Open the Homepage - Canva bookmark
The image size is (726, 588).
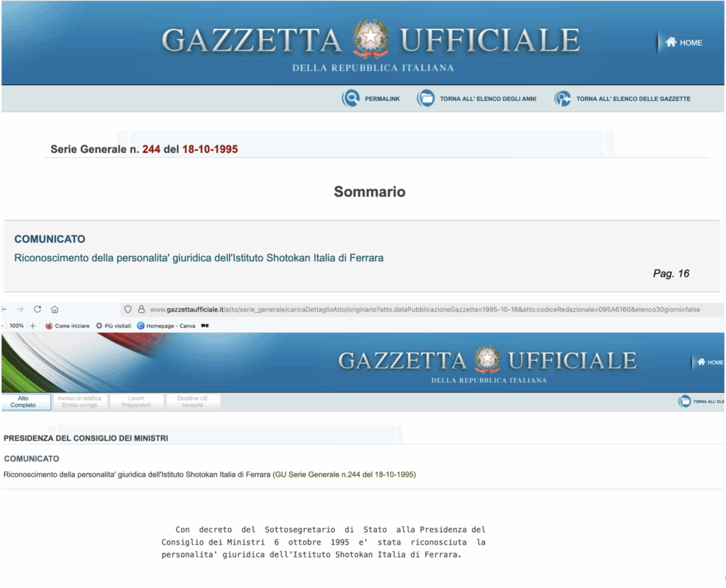pos(166,326)
